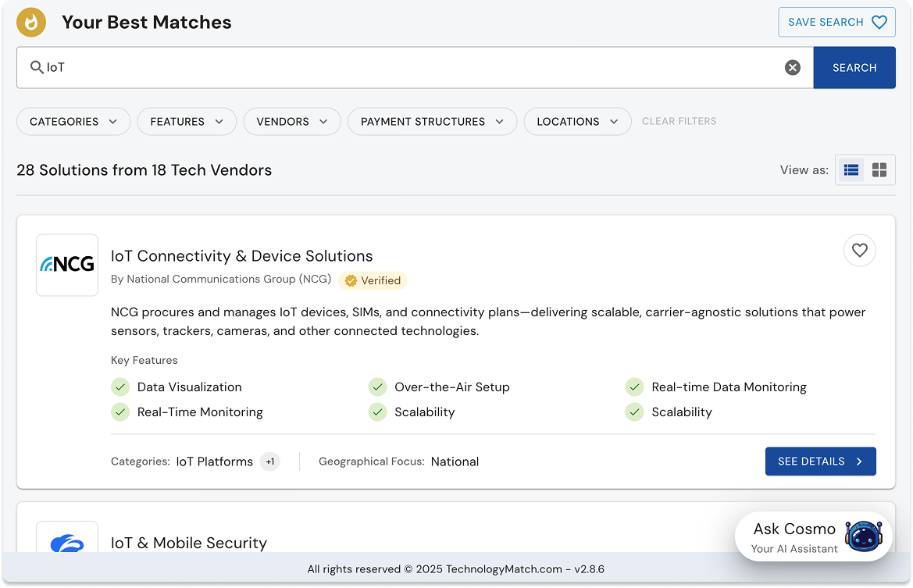
Task: Click the Cosmo robot avatar icon
Action: 864,536
